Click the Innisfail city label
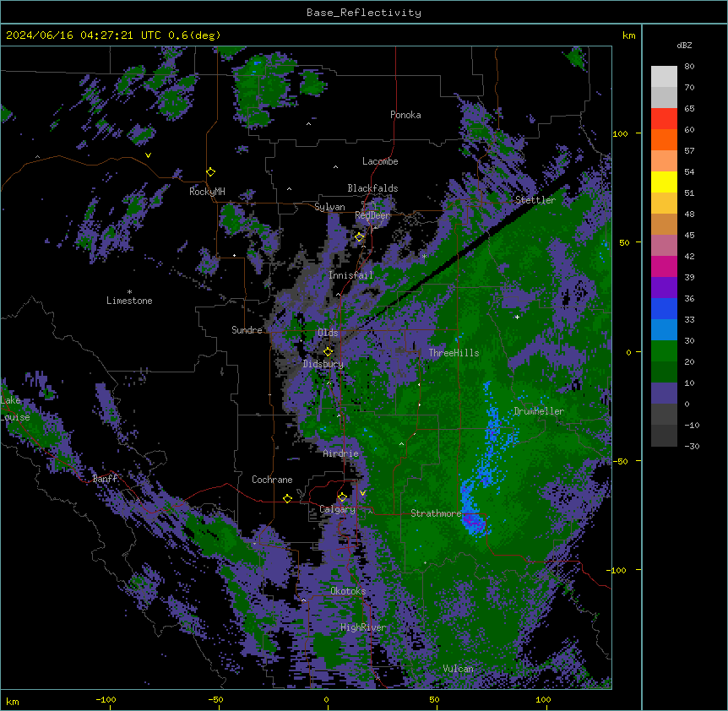The image size is (728, 711). (350, 275)
